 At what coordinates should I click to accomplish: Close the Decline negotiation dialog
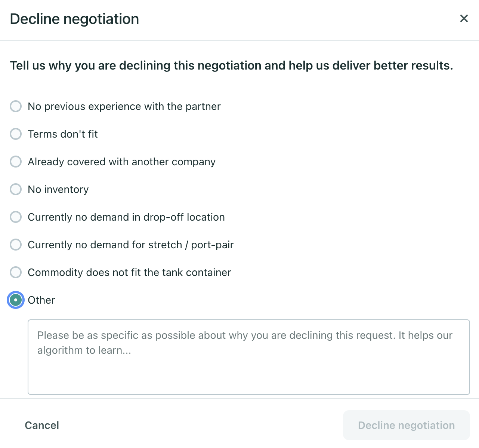tap(464, 19)
